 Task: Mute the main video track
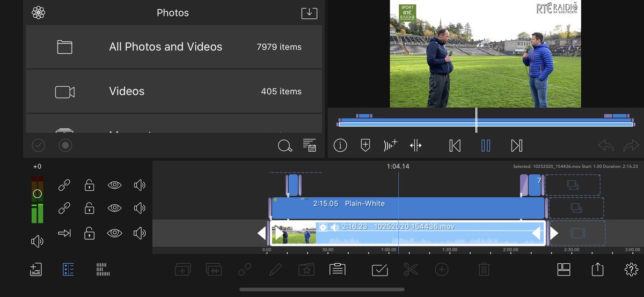coord(140,233)
